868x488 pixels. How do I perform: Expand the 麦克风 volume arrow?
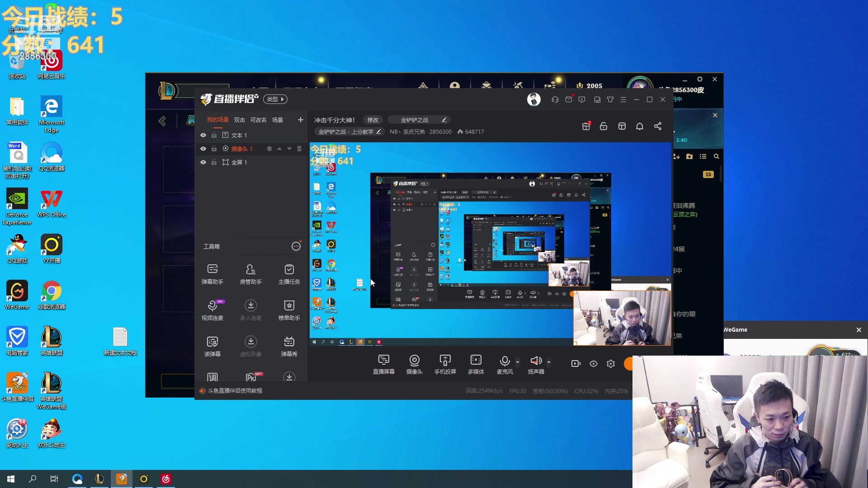(518, 362)
